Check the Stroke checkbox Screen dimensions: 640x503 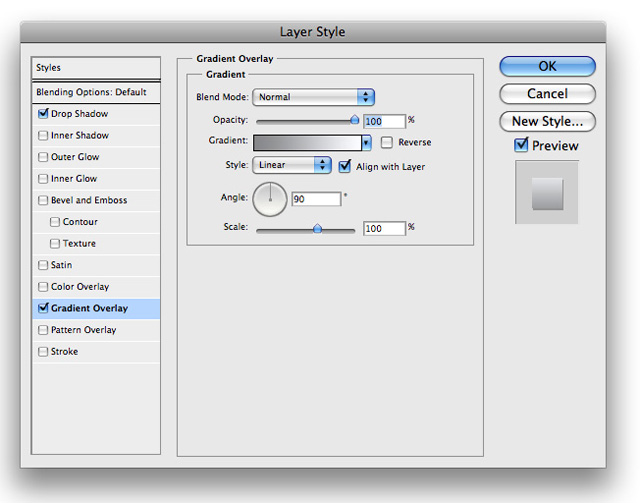[x=43, y=351]
